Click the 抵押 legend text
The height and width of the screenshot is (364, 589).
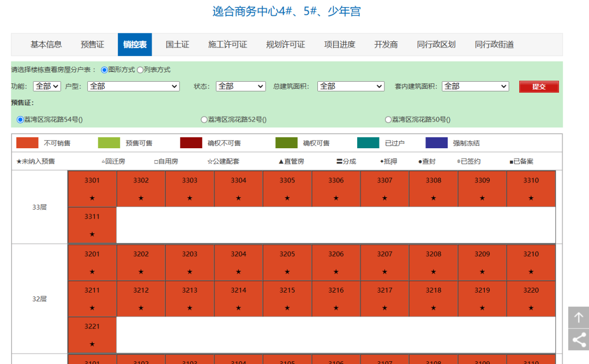pyautogui.click(x=390, y=161)
